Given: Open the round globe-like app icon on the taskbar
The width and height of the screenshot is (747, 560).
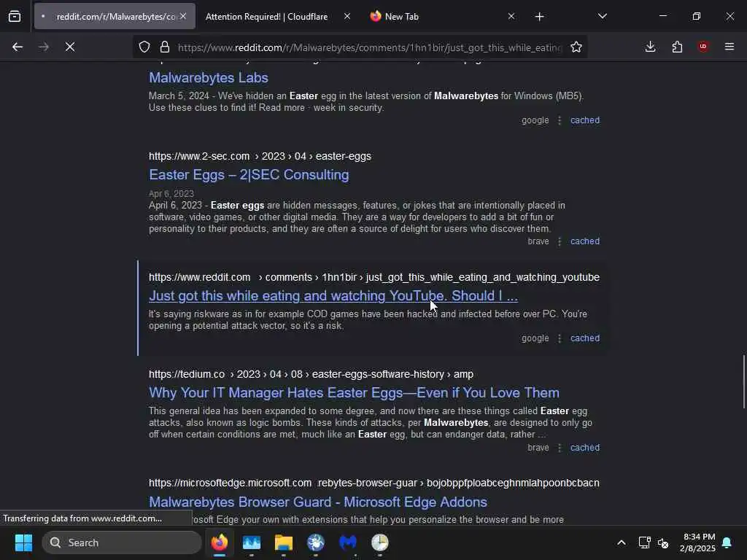Looking at the screenshot, I should click(x=315, y=542).
